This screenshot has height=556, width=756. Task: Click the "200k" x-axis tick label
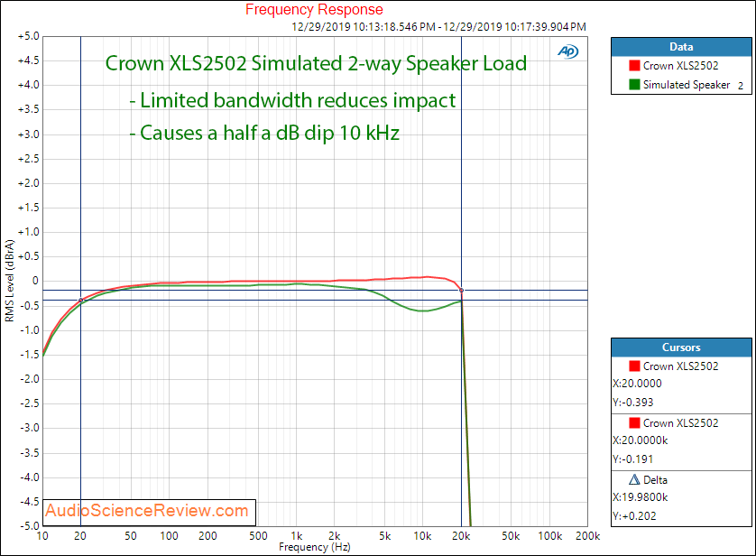(x=587, y=536)
